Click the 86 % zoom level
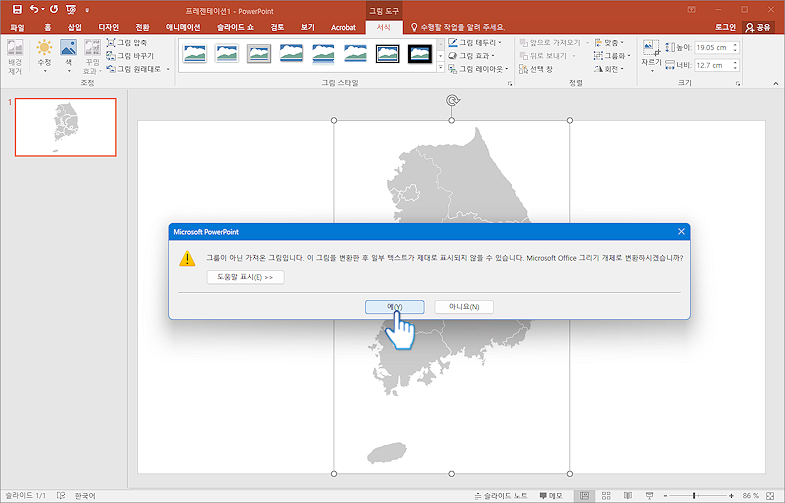This screenshot has height=503, width=785. 750,495
